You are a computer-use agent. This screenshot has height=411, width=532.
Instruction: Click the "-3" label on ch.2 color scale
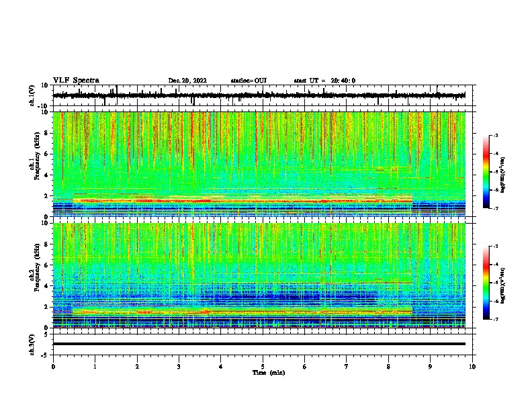point(496,246)
